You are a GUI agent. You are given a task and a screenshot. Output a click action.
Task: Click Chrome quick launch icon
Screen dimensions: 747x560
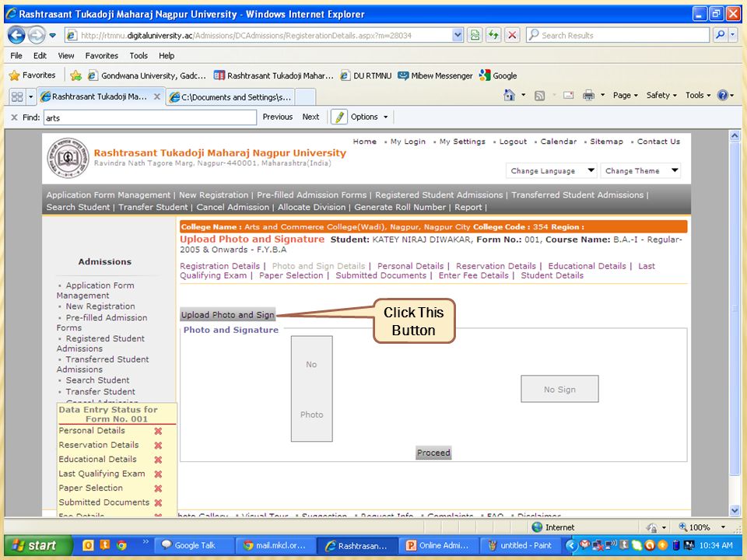click(121, 545)
